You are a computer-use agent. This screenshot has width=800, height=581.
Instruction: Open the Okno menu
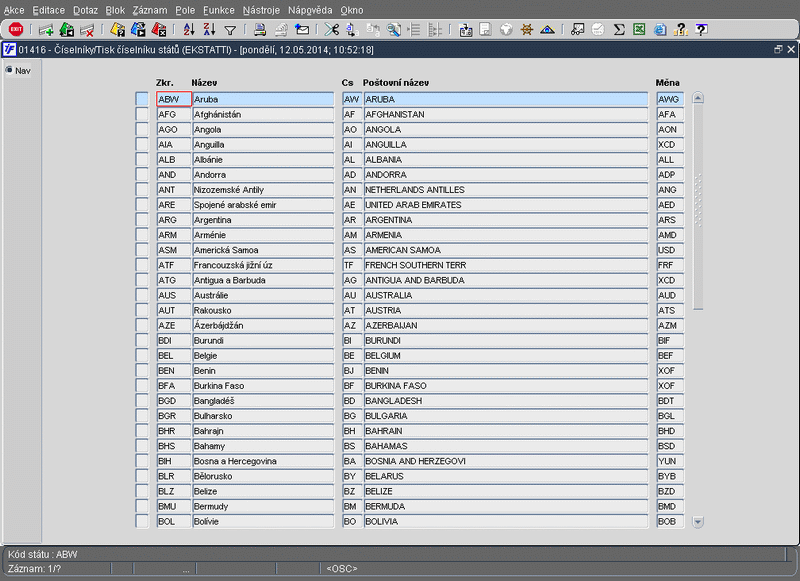352,10
